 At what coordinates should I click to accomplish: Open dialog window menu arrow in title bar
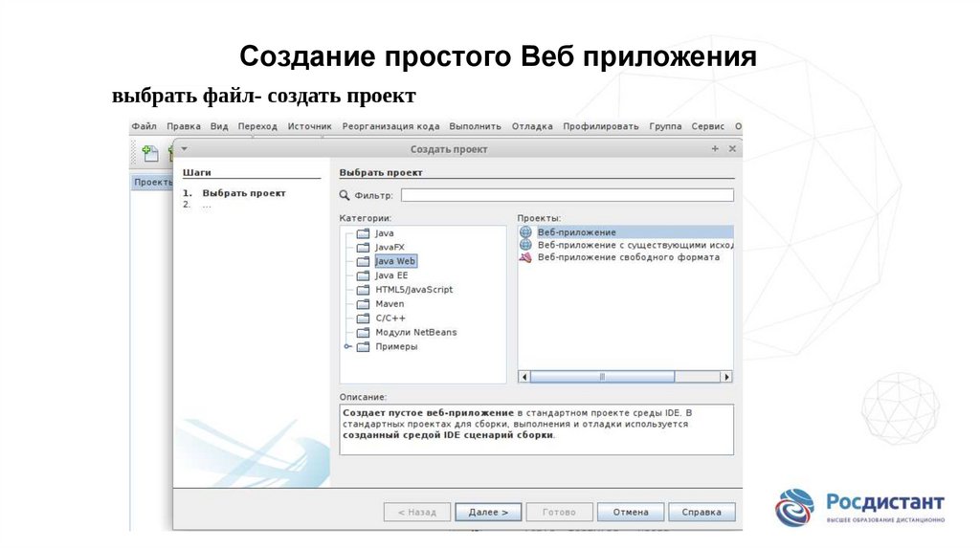pyautogui.click(x=185, y=148)
